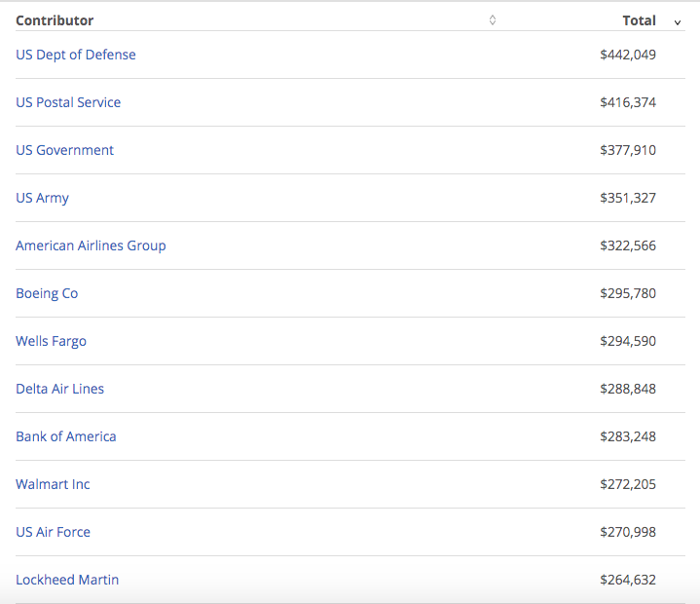
Task: Open the Walmart Inc link
Action: tap(53, 484)
